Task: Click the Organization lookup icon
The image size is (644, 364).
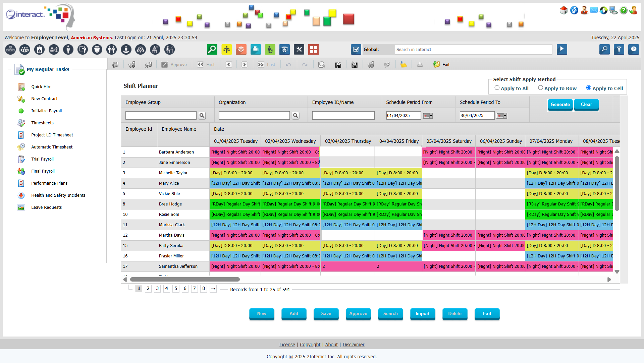Action: (296, 116)
